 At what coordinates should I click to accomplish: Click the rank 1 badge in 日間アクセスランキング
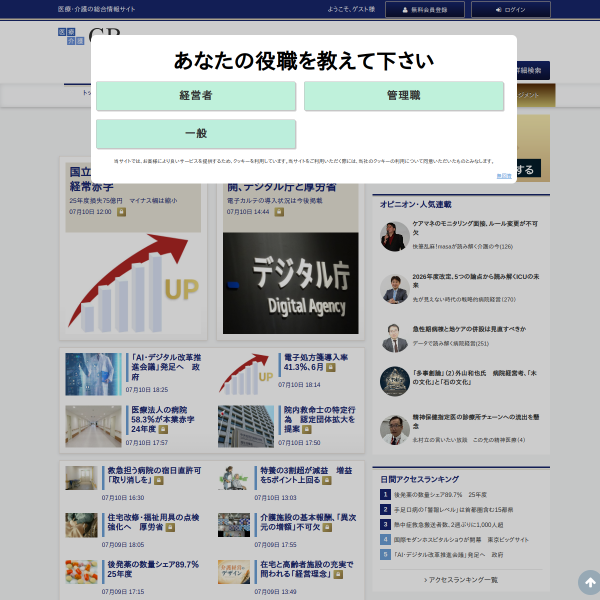(x=385, y=494)
